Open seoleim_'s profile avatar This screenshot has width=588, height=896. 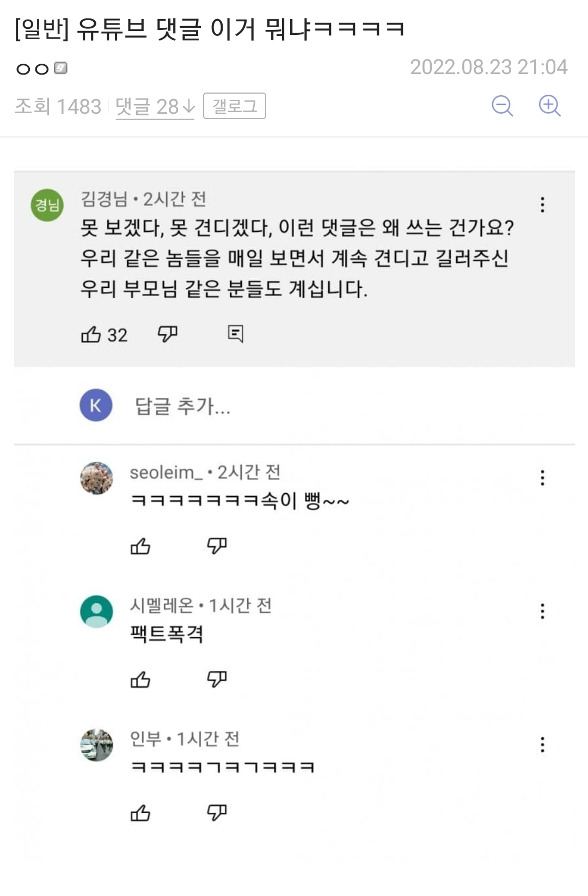click(96, 478)
